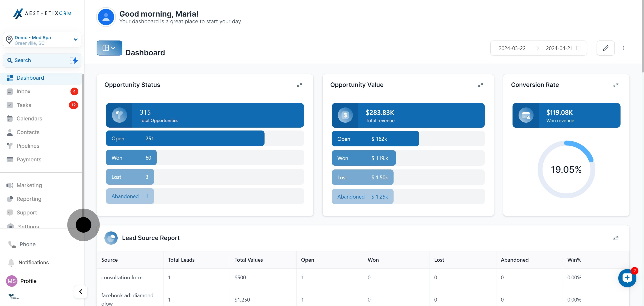Collapse the sidebar with the arrow button
This screenshot has height=306, width=644.
coord(81,291)
